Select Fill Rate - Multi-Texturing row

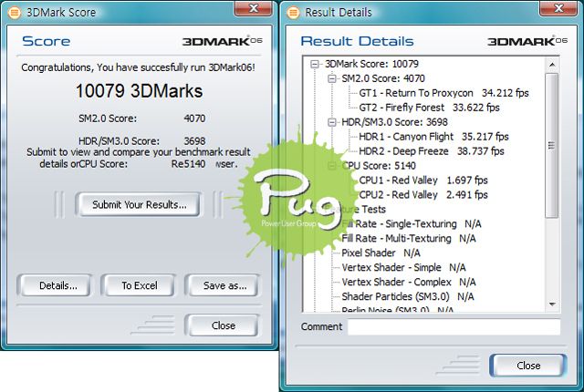click(409, 239)
